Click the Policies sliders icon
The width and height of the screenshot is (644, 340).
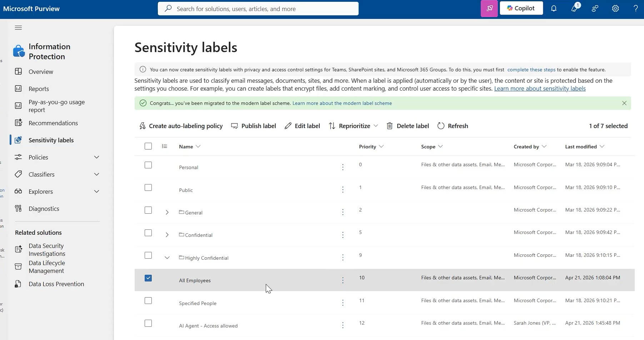coord(18,157)
